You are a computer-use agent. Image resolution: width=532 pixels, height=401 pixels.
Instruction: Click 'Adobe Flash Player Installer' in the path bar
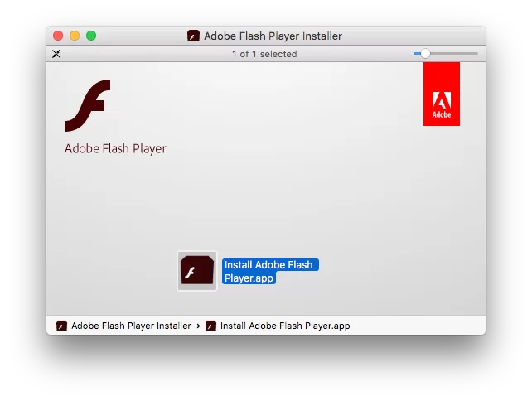tap(131, 326)
